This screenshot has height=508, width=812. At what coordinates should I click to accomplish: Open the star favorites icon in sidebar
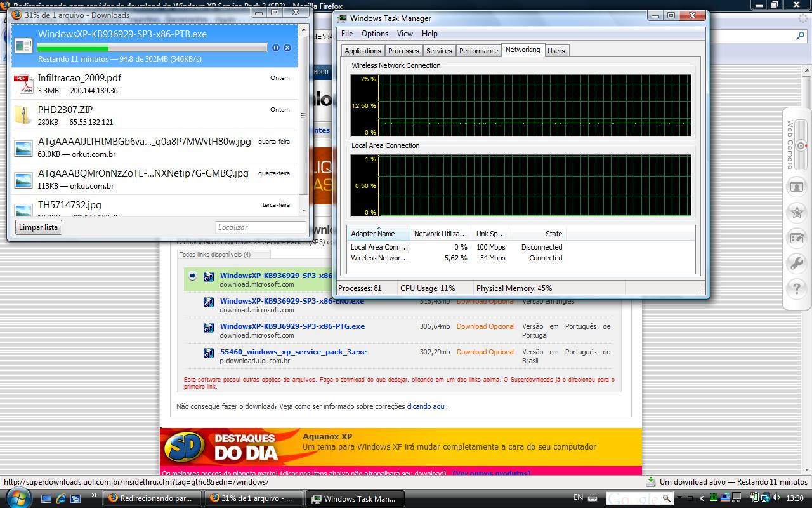(x=796, y=212)
